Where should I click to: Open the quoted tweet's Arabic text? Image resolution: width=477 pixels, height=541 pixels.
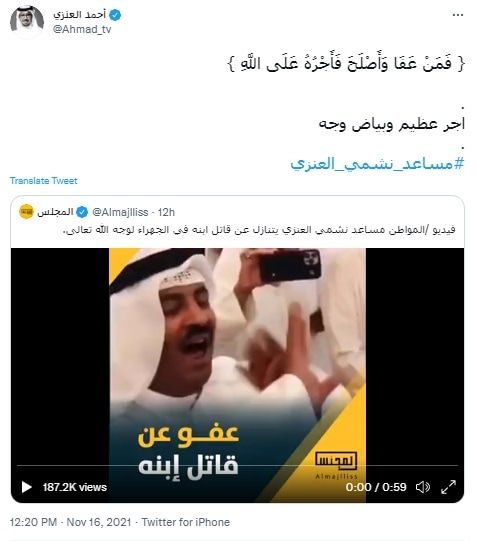259,230
